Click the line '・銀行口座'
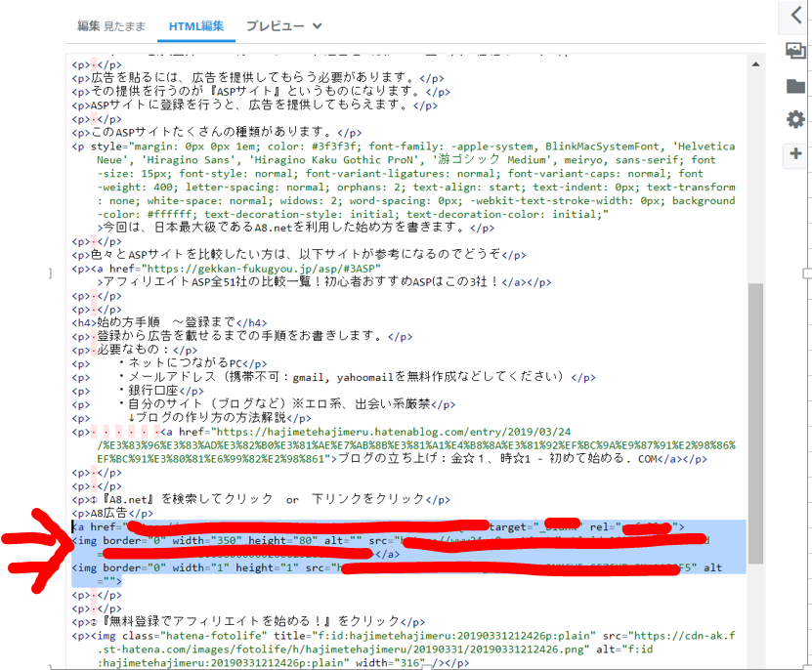812x670 pixels. 149,391
